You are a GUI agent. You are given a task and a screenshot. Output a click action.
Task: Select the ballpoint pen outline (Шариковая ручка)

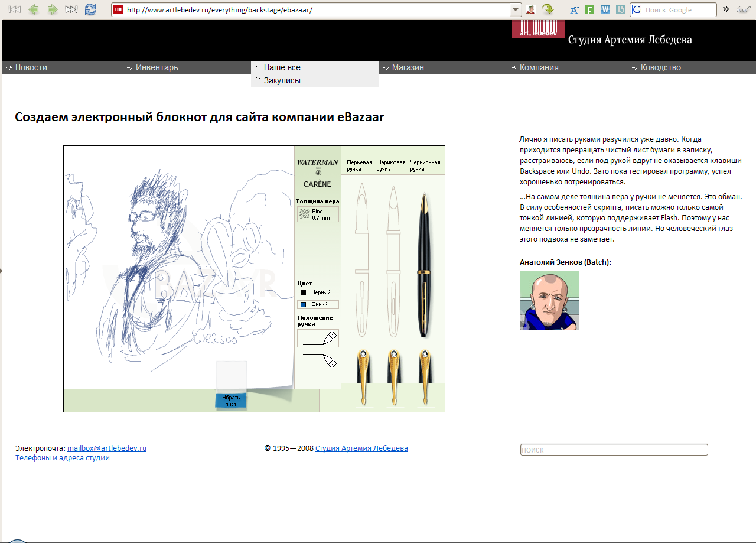[392, 260]
